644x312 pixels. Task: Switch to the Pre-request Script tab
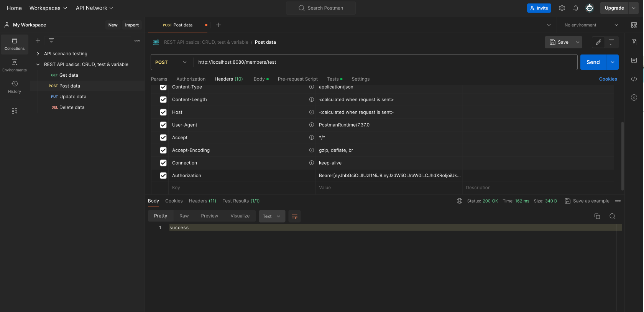[x=298, y=79]
